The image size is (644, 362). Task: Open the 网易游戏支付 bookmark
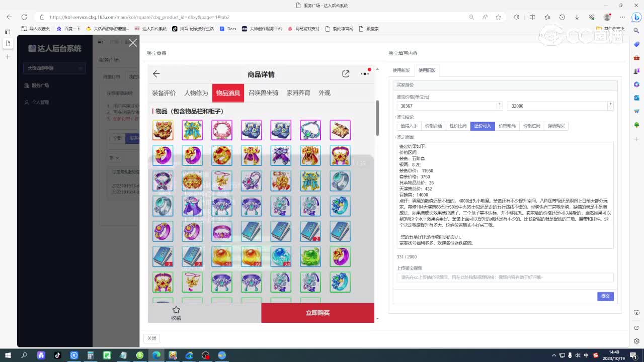[304, 29]
